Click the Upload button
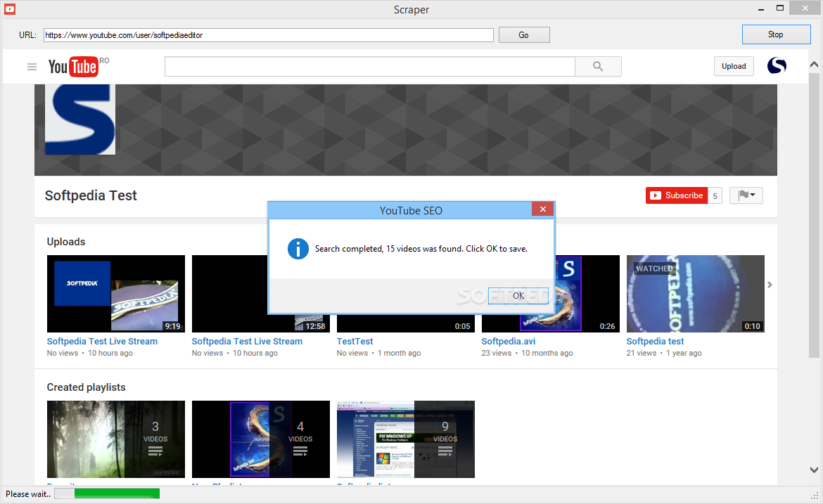Screen dimensions: 823x504 coord(734,66)
